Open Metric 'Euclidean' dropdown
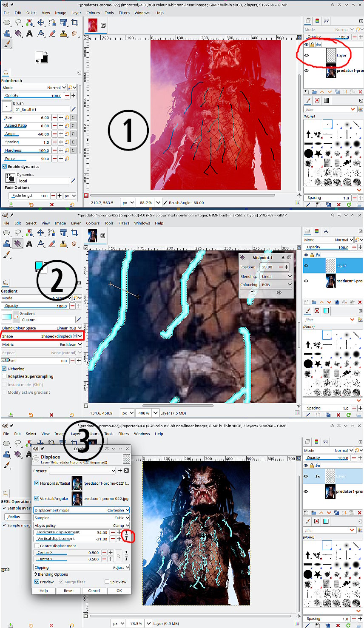 coord(42,344)
